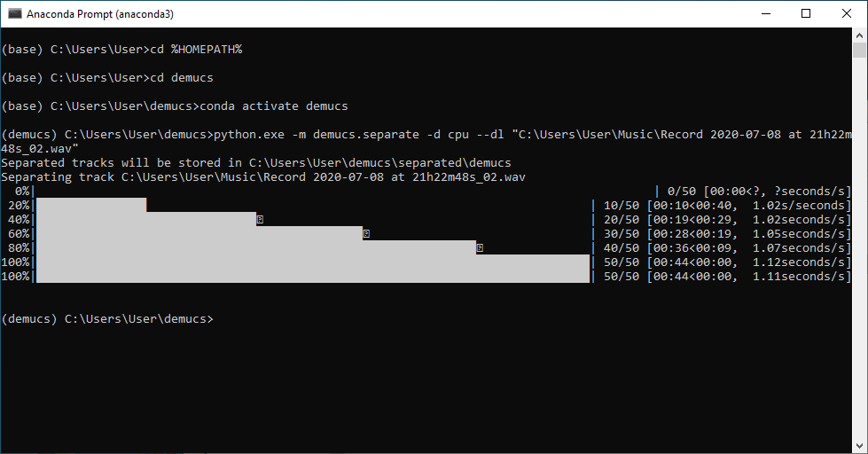Click the 20% progress bar
The image size is (868, 454).
(90, 205)
